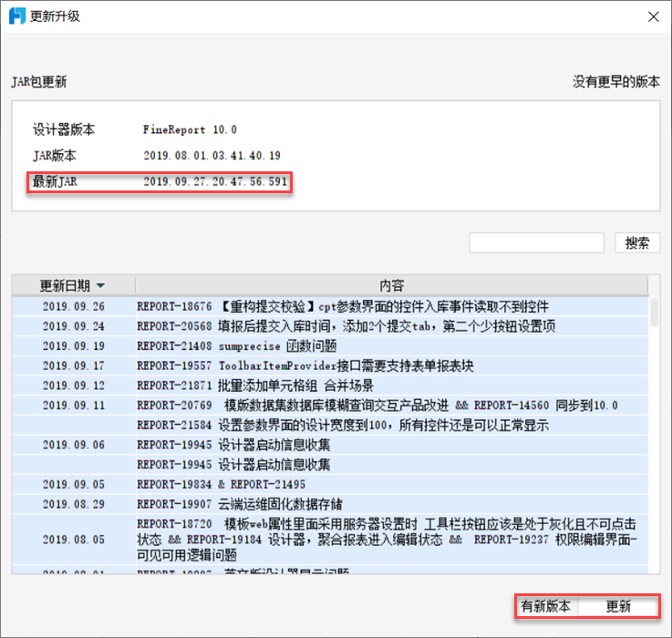The height and width of the screenshot is (638, 672).
Task: Click the 更新 button
Action: 618,606
